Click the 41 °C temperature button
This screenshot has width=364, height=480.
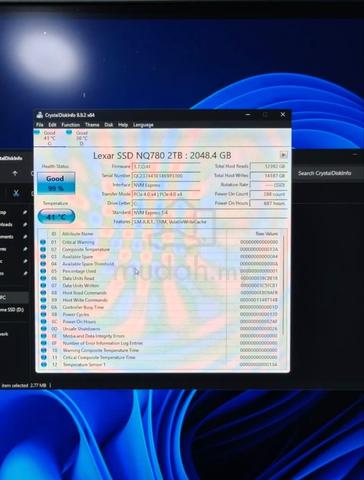[x=56, y=217]
